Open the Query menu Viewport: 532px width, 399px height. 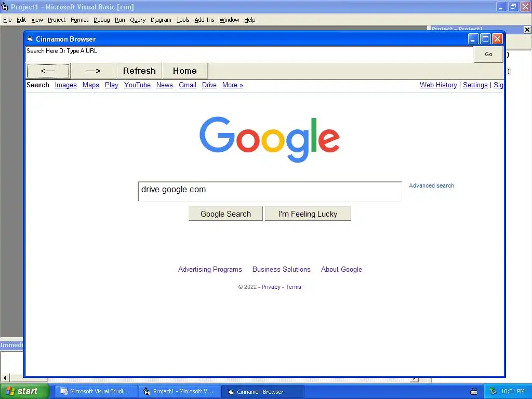pyautogui.click(x=138, y=20)
